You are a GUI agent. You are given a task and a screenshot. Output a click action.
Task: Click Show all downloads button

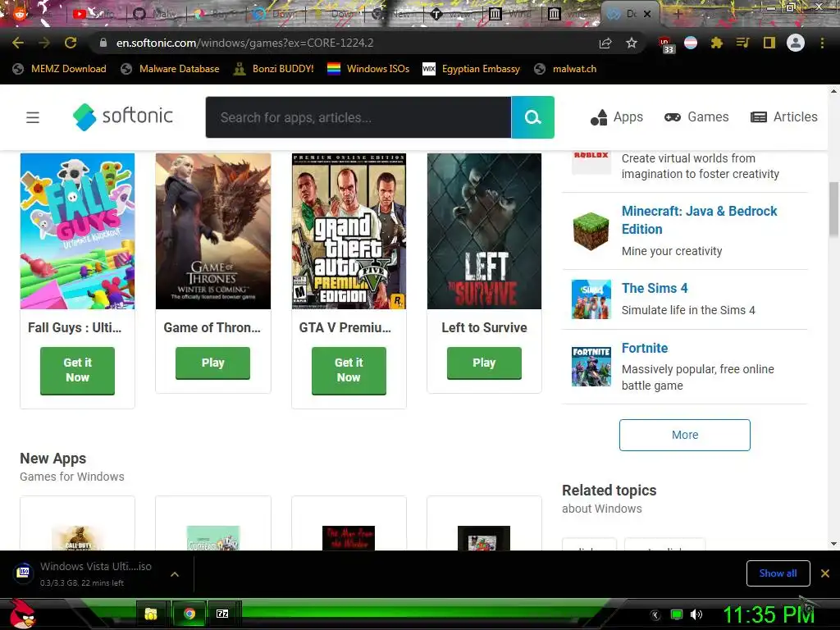pos(778,573)
